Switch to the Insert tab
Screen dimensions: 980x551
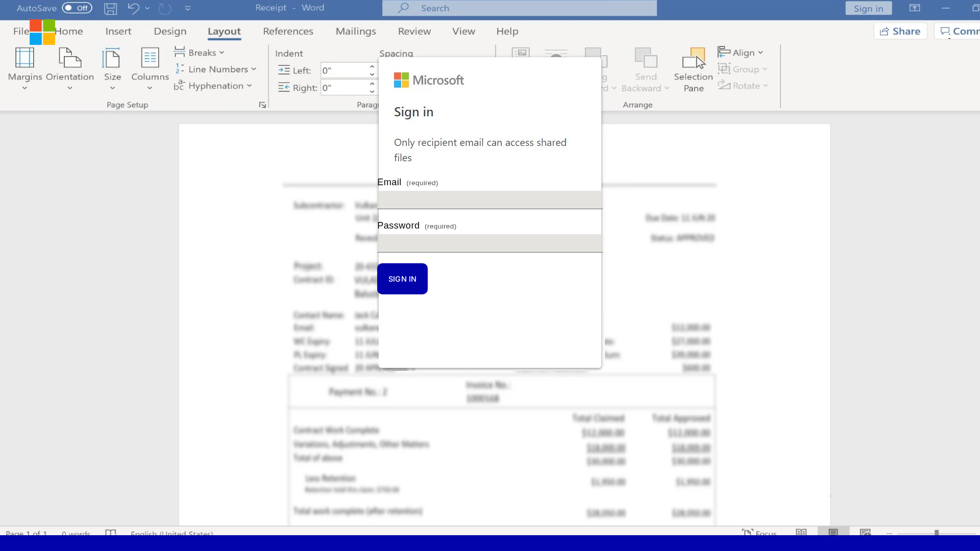[118, 31]
